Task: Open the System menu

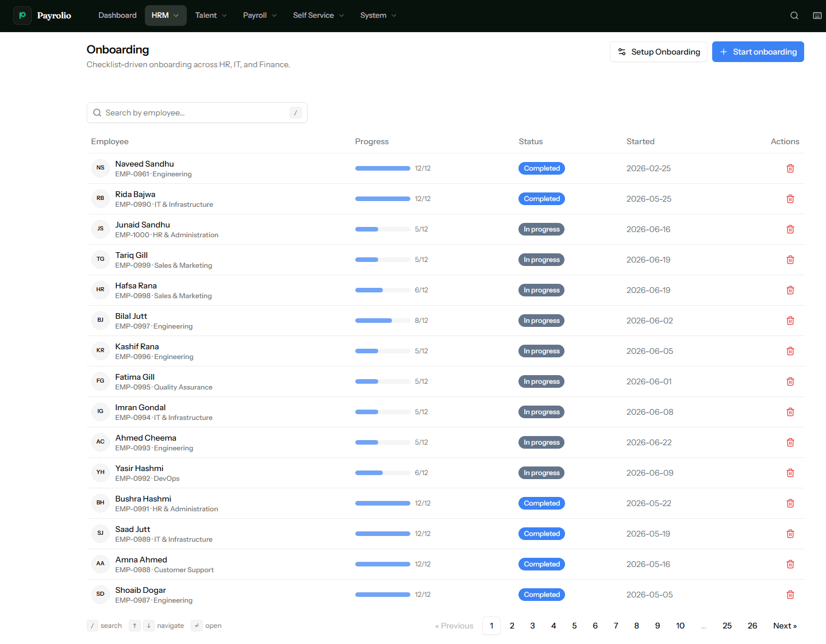Action: tap(378, 16)
